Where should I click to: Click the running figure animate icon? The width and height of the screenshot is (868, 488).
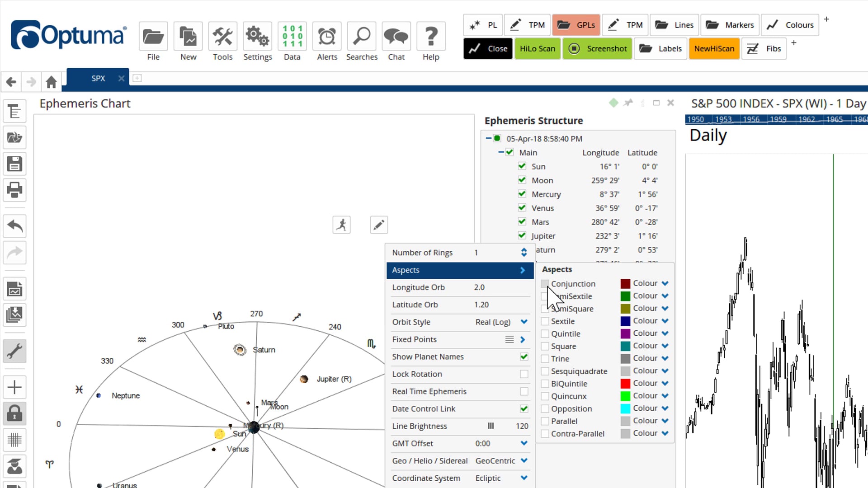tap(341, 225)
